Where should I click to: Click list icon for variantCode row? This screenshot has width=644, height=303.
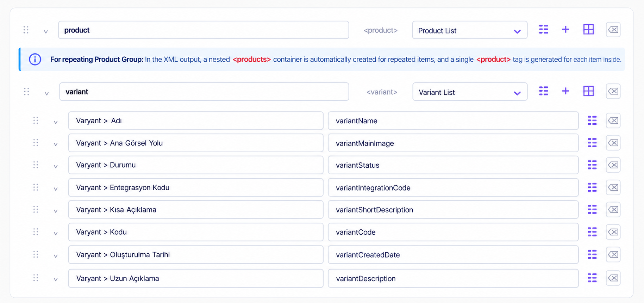click(592, 232)
